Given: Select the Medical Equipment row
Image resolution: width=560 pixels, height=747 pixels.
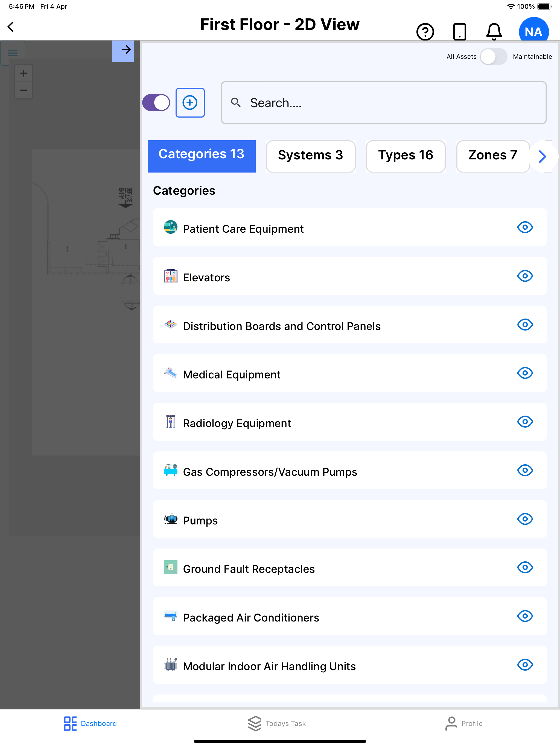Looking at the screenshot, I should (x=350, y=373).
